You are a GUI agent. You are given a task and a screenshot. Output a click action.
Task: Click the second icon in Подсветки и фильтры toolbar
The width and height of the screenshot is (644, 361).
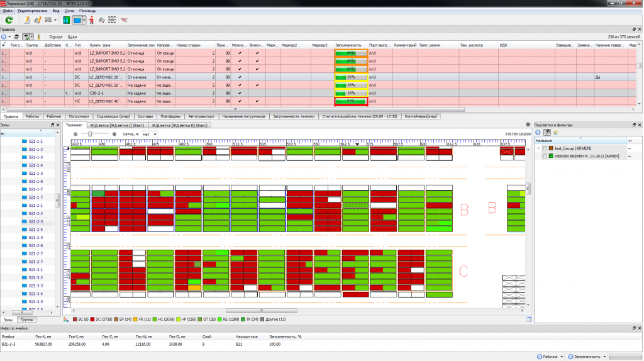(547, 133)
